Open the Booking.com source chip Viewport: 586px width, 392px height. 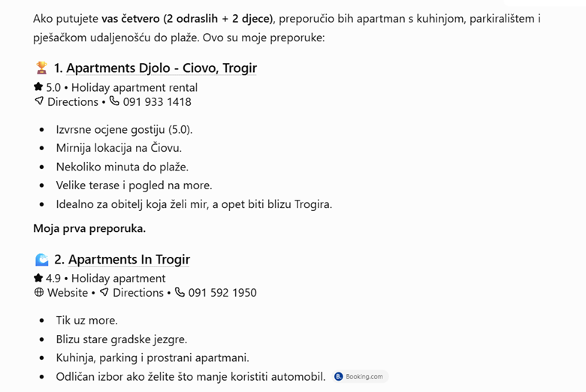tap(361, 376)
